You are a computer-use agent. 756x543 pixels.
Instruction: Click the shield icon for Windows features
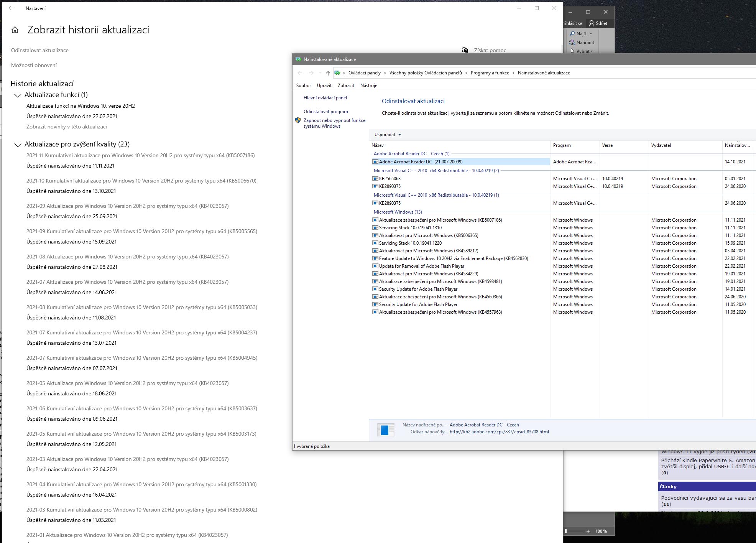click(x=298, y=120)
